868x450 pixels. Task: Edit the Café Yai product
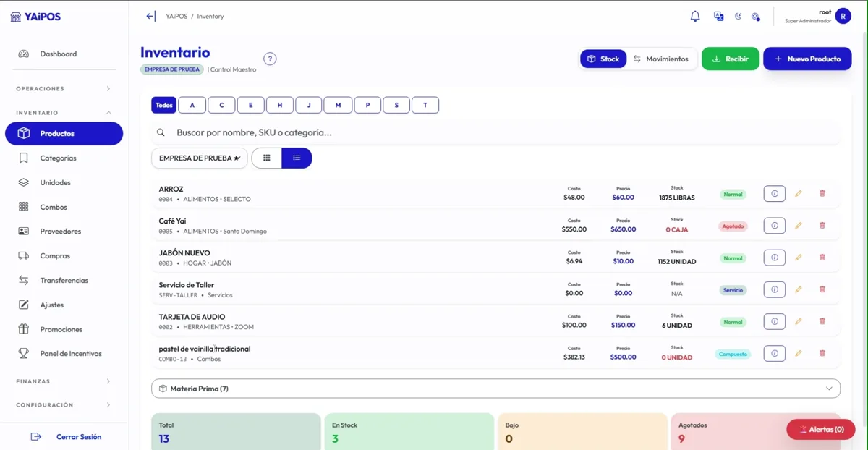click(799, 226)
